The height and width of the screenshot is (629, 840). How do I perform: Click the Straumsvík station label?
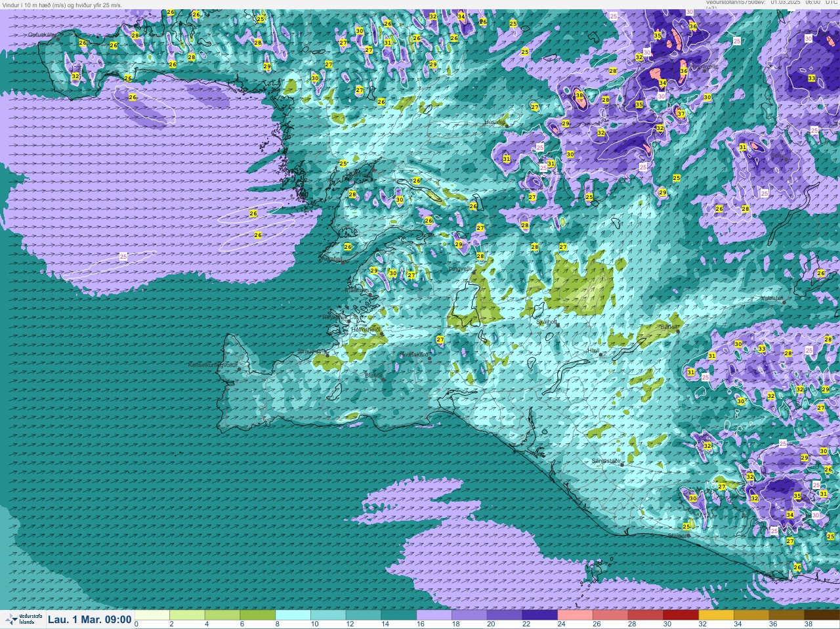(312, 351)
